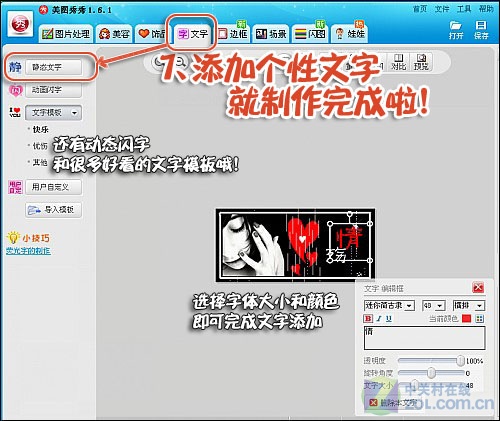Click the 用户自定义 custom button

coord(53,187)
